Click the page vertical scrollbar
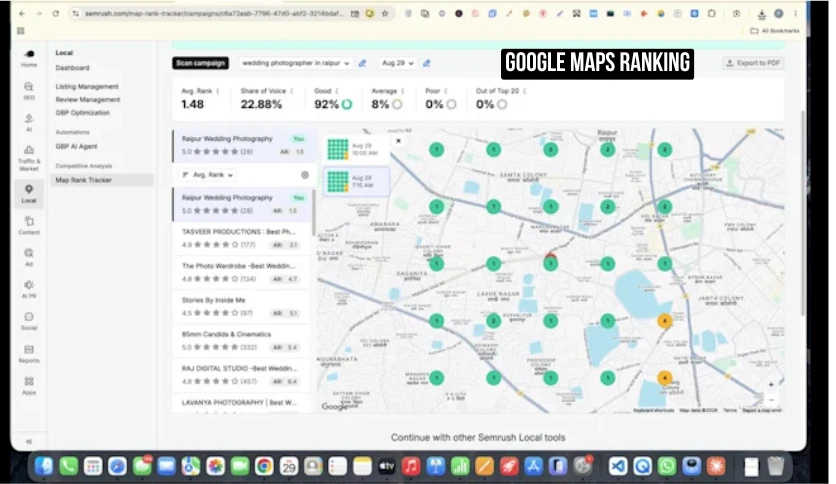 pos(803,213)
